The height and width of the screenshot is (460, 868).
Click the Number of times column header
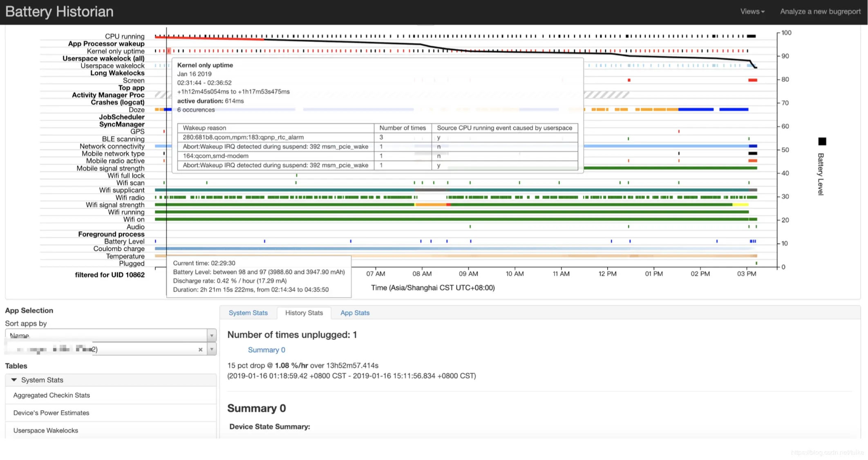(403, 128)
